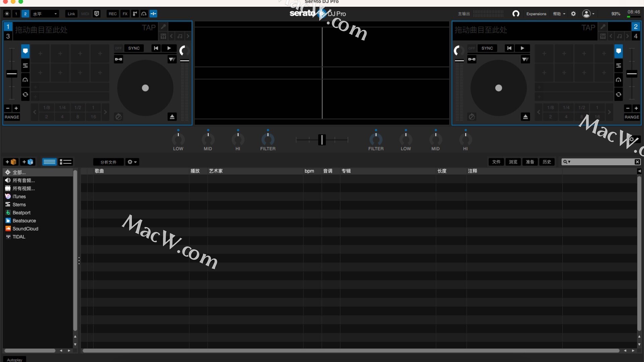Switch to simple list library view
The width and height of the screenshot is (644, 362).
(49, 162)
